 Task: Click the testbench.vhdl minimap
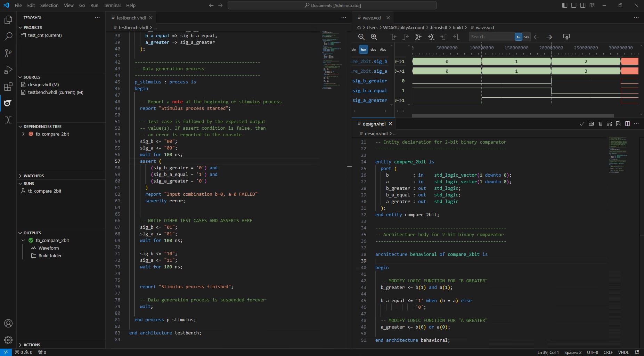332,60
